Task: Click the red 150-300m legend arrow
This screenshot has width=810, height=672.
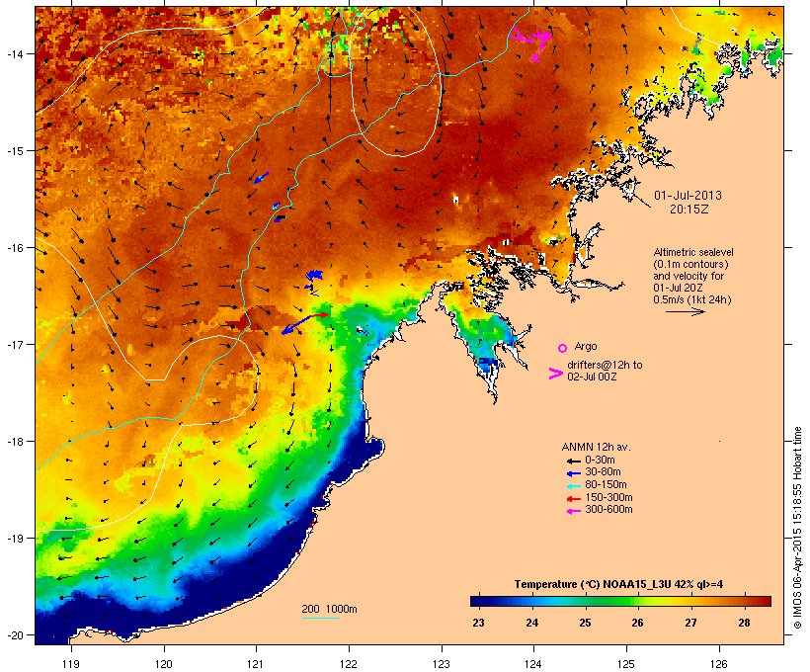Action: click(x=574, y=499)
